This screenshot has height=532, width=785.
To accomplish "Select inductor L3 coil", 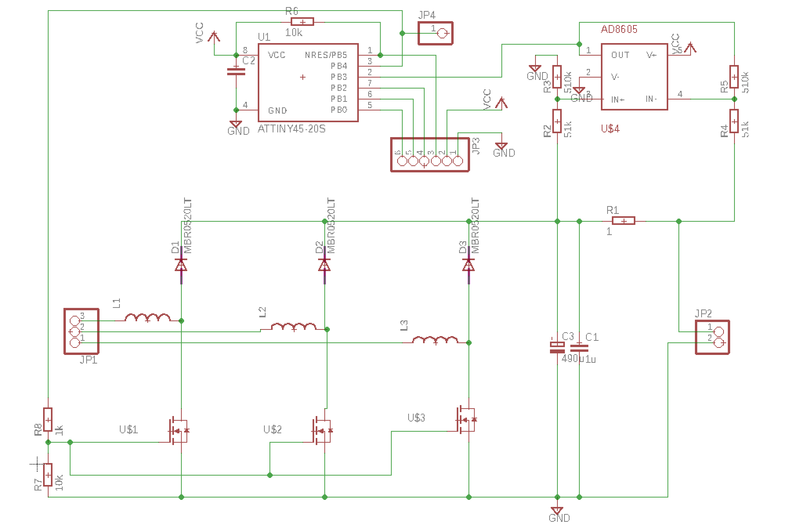I will click(x=435, y=340).
